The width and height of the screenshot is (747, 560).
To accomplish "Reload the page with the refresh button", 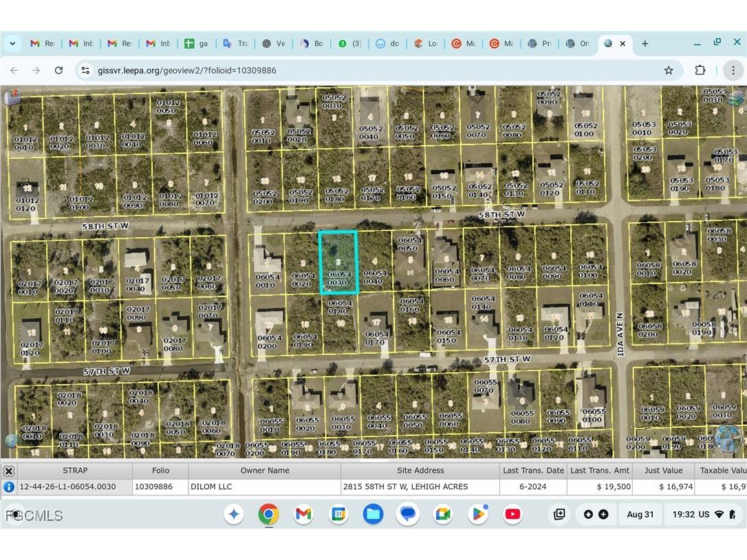I will 58,70.
